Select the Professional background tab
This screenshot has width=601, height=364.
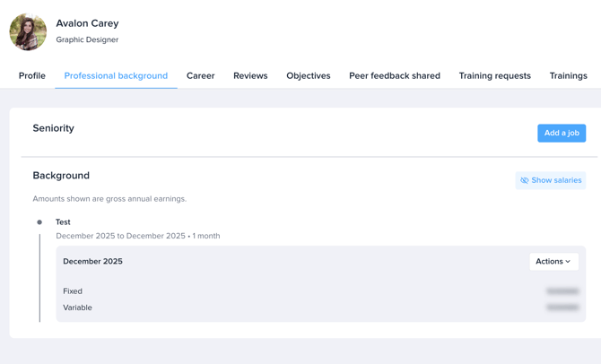[116, 76]
